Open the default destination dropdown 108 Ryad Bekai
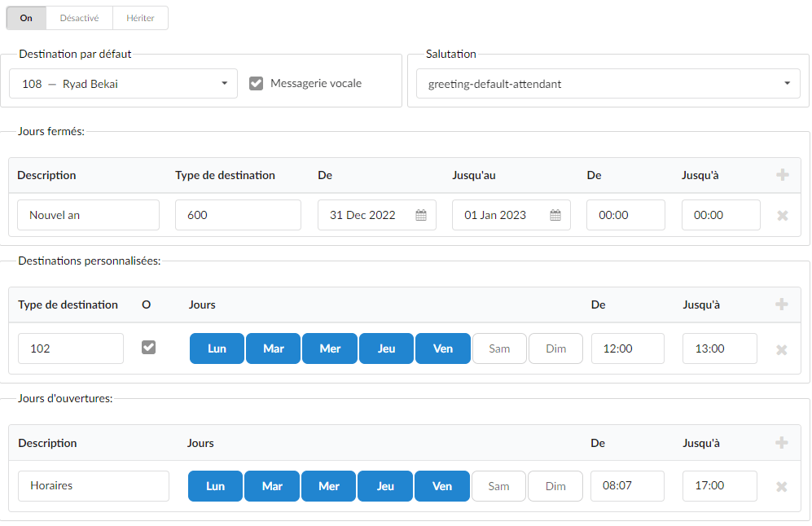This screenshot has height=526, width=812. [123, 83]
